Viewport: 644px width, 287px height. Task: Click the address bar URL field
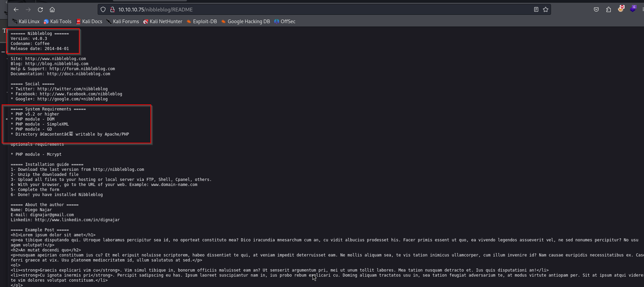tap(302, 10)
